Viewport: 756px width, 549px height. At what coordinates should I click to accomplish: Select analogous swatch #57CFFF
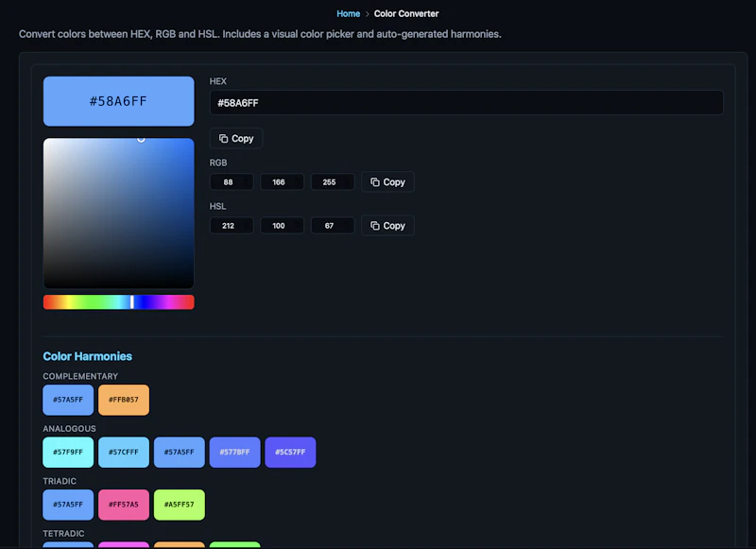tap(124, 452)
